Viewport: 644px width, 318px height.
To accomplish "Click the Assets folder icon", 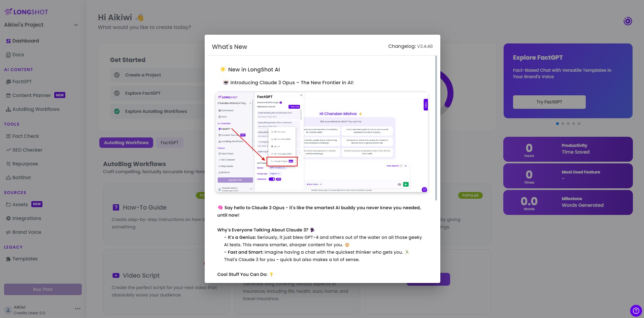I will [x=8, y=205].
